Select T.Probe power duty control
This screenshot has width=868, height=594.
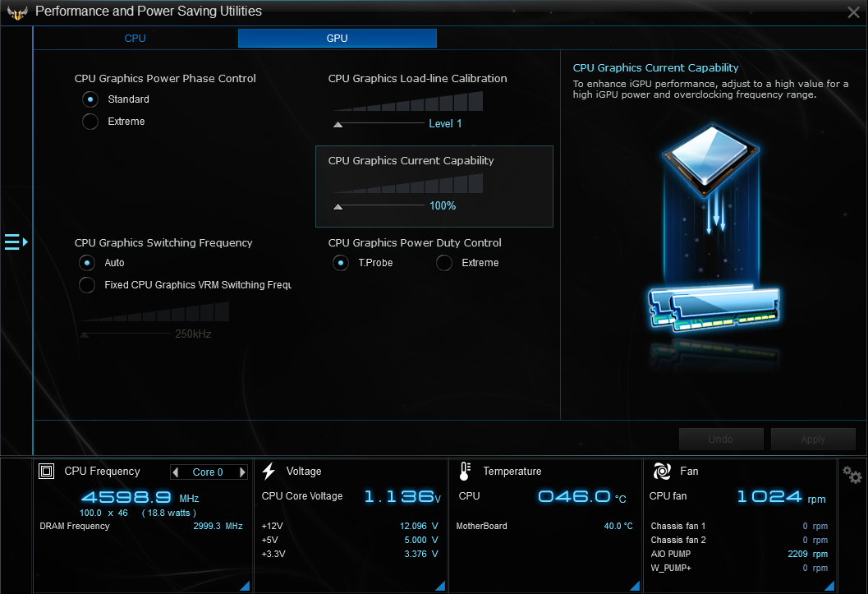[x=341, y=263]
